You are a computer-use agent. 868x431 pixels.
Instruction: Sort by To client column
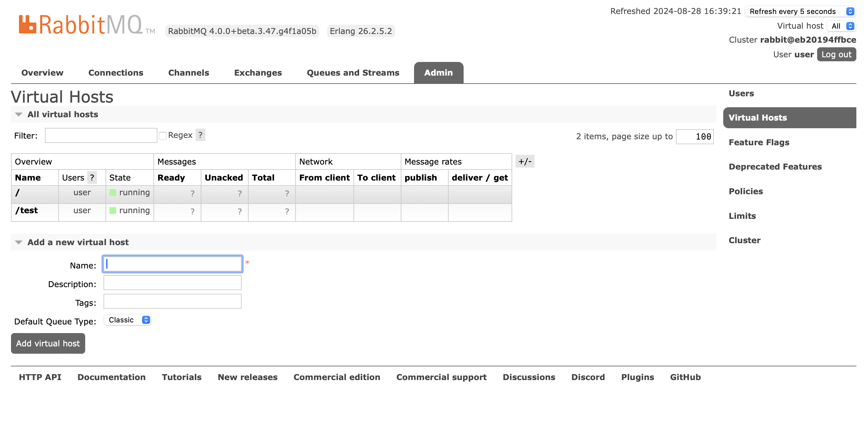click(376, 178)
